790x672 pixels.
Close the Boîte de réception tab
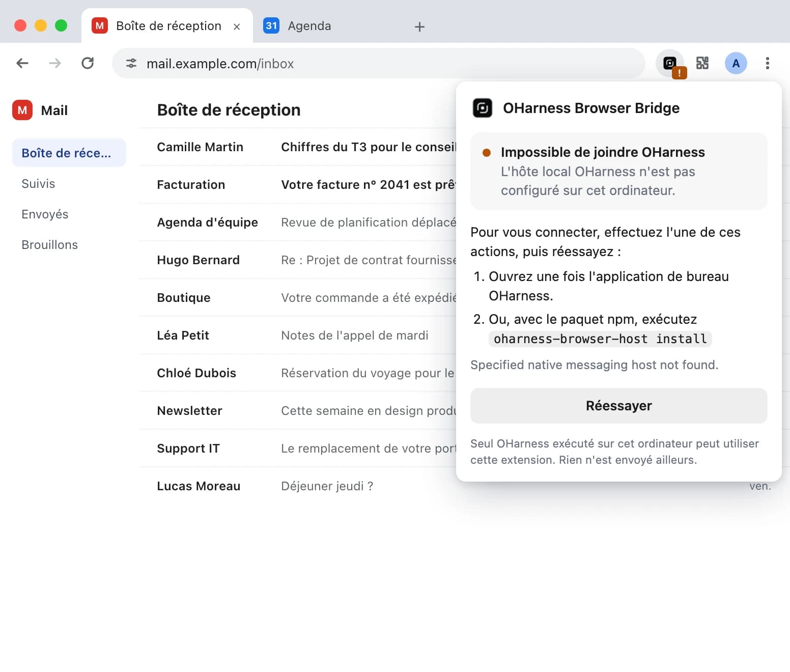pyautogui.click(x=237, y=26)
